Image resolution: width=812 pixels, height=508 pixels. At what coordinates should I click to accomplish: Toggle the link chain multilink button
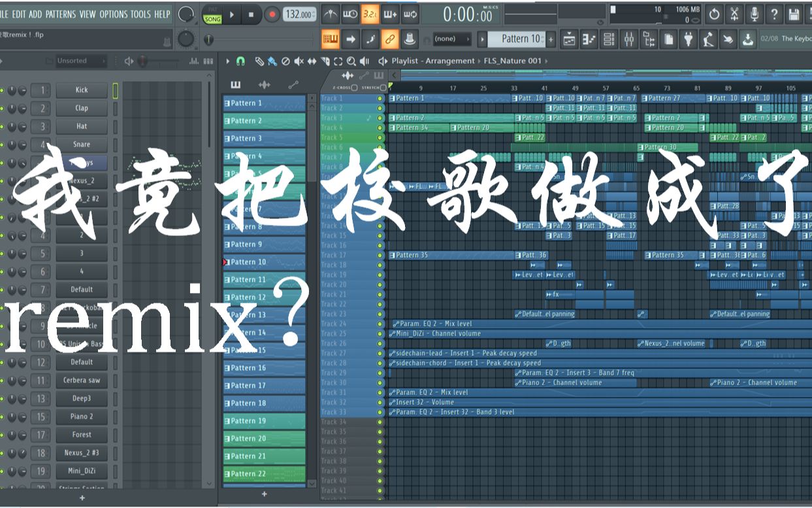pyautogui.click(x=390, y=39)
